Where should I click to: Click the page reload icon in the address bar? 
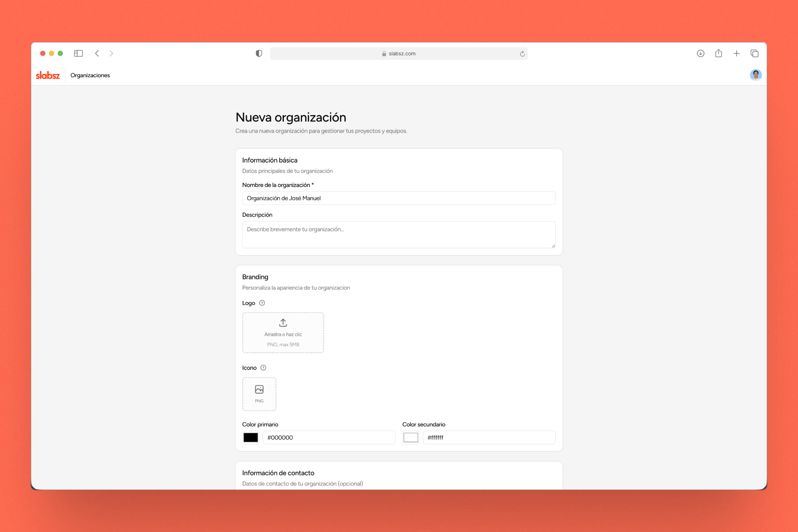(x=522, y=53)
